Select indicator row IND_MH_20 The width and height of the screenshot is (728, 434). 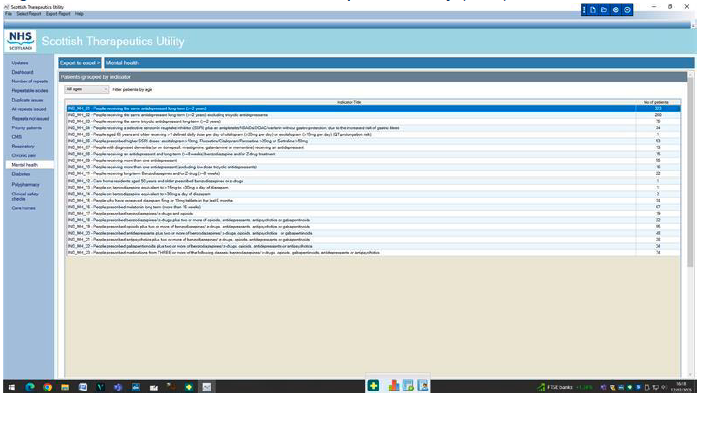(373, 233)
